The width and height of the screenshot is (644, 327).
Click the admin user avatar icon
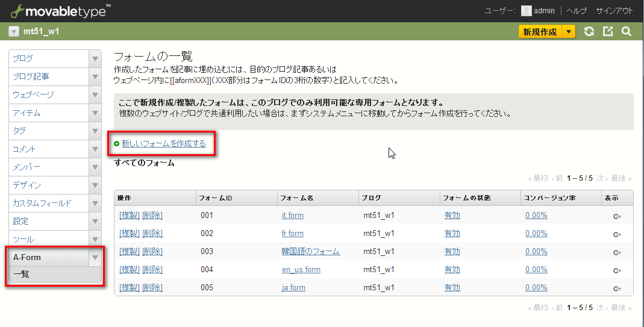click(x=526, y=11)
